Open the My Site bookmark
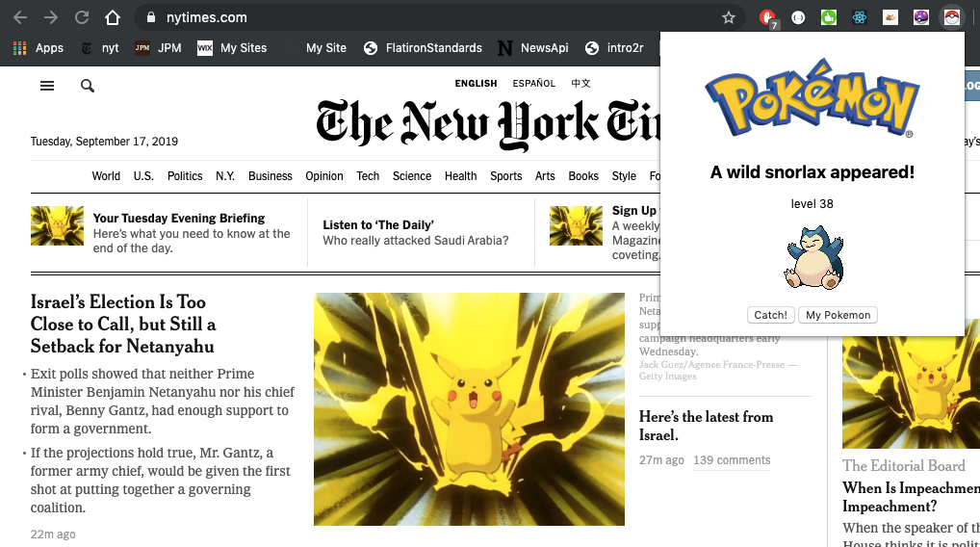 click(326, 48)
